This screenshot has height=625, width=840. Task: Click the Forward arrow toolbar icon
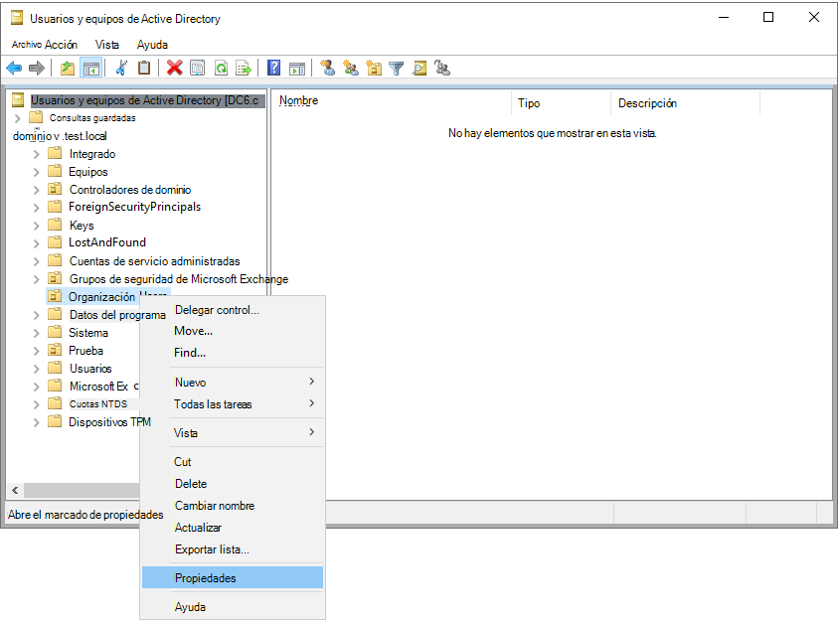coord(37,68)
